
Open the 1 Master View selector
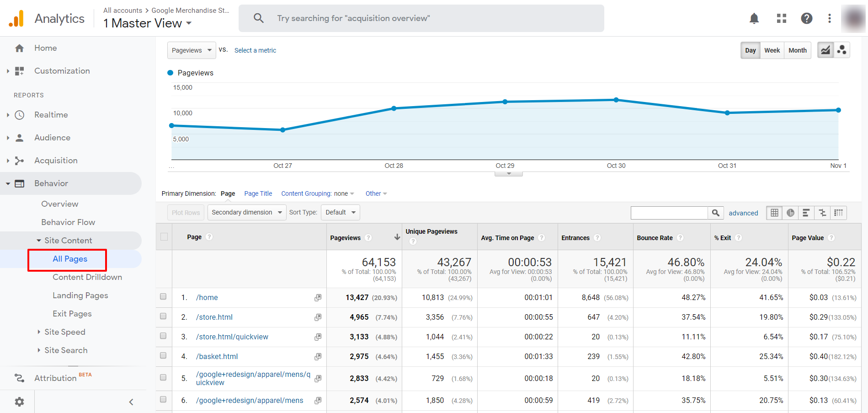pyautogui.click(x=147, y=23)
